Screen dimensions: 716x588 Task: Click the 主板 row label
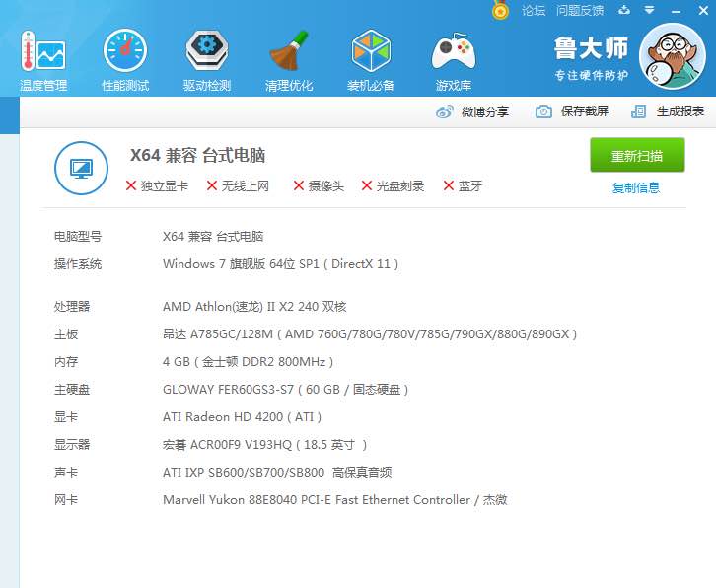coord(66,334)
